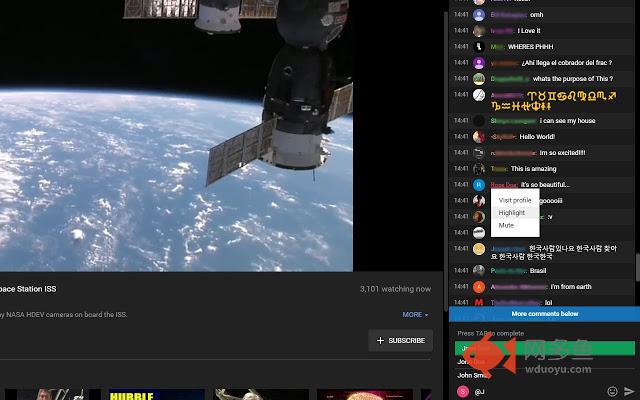Click the live chat scrollbar thumb

point(638,267)
